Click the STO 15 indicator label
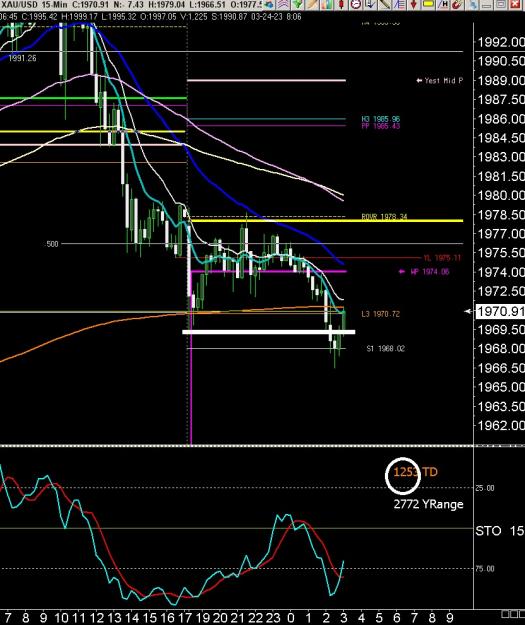 pos(499,531)
